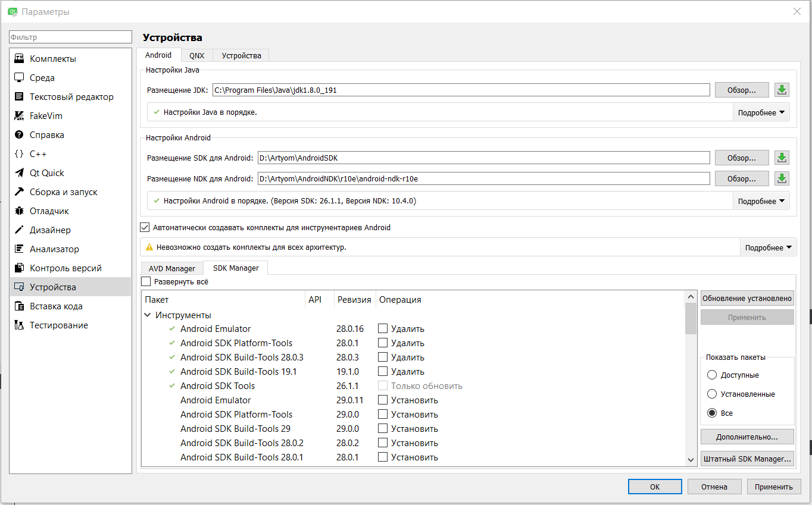Click package list scrollbar down arrow

(x=691, y=460)
